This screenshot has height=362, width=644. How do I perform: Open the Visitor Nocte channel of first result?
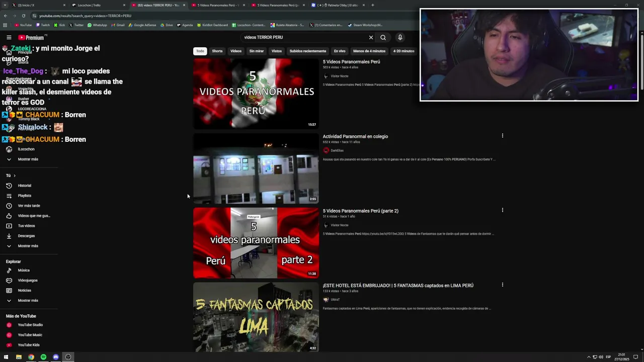point(340,76)
